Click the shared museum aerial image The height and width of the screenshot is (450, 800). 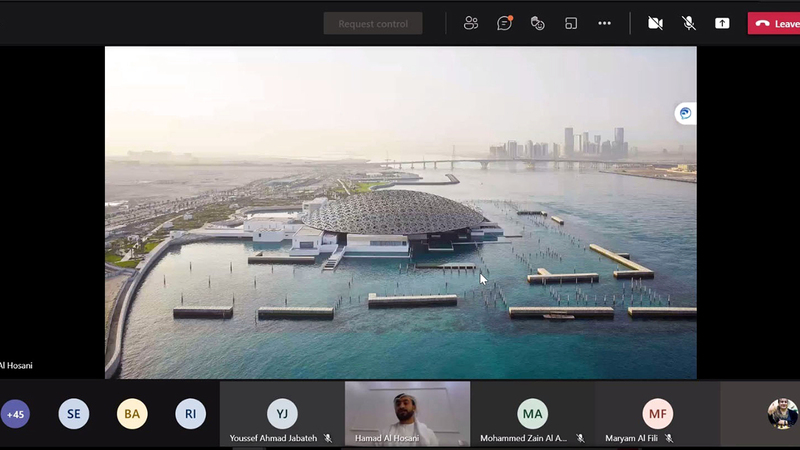(400, 212)
